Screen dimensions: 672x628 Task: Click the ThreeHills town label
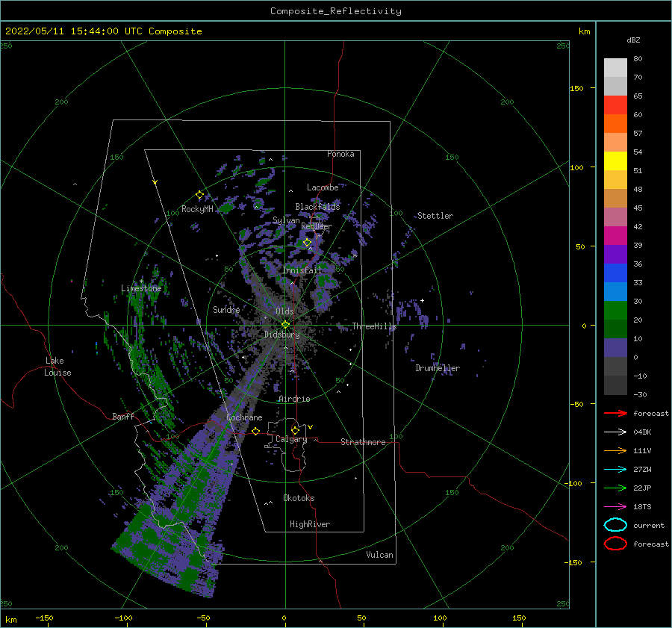coord(375,326)
